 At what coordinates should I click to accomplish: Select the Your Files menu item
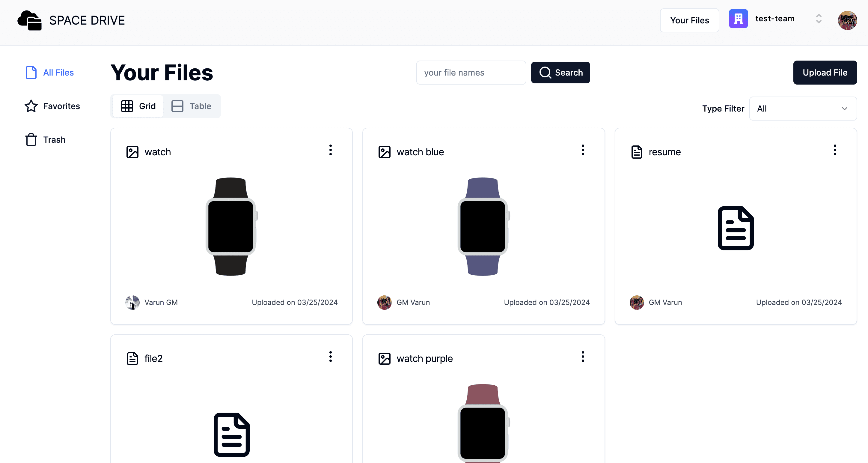tap(689, 19)
